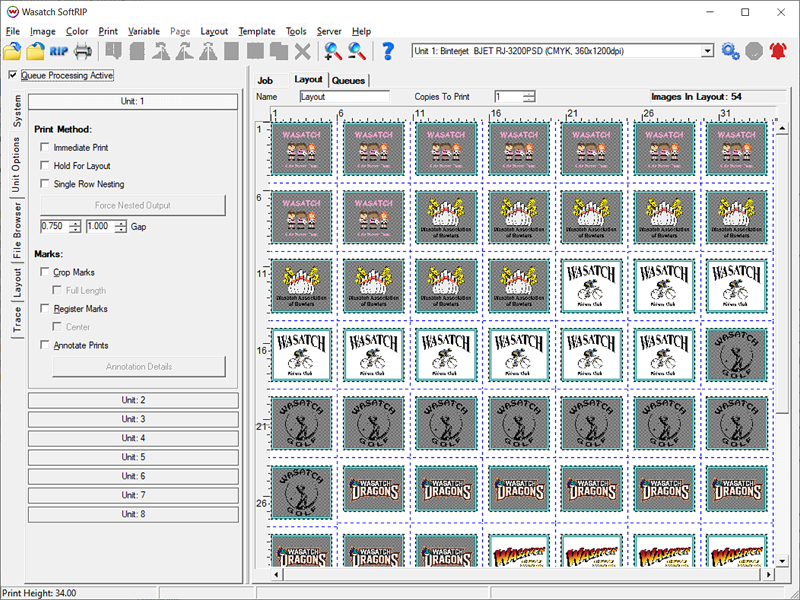The height and width of the screenshot is (600, 800).
Task: Tick the Center checkbox
Action: pyautogui.click(x=57, y=327)
